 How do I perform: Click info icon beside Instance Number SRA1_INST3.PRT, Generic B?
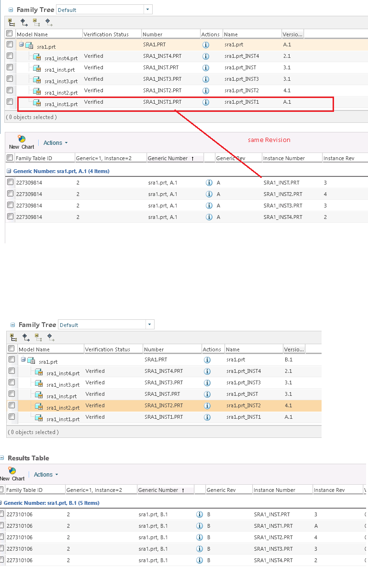200,549
